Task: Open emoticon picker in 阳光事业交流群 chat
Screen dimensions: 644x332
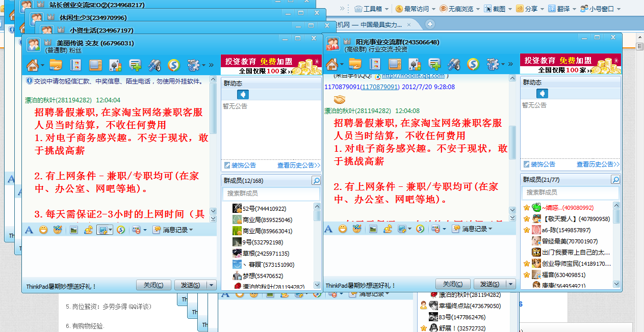Action: pyautogui.click(x=343, y=229)
